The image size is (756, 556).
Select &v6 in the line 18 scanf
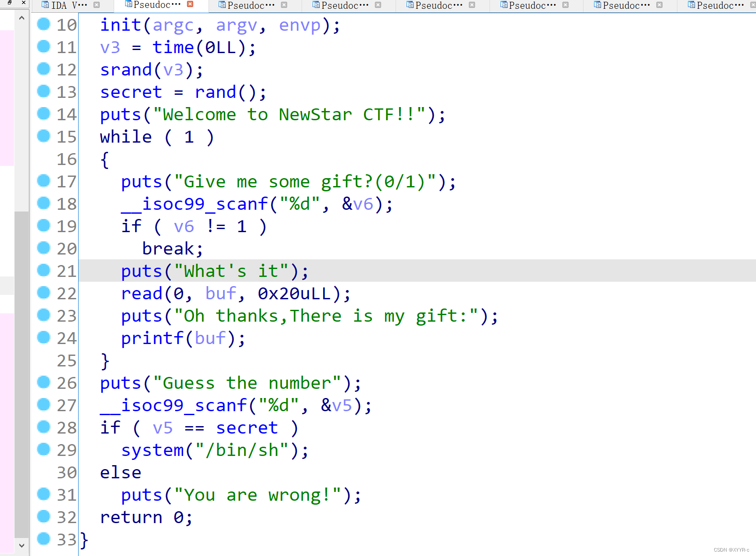point(358,204)
